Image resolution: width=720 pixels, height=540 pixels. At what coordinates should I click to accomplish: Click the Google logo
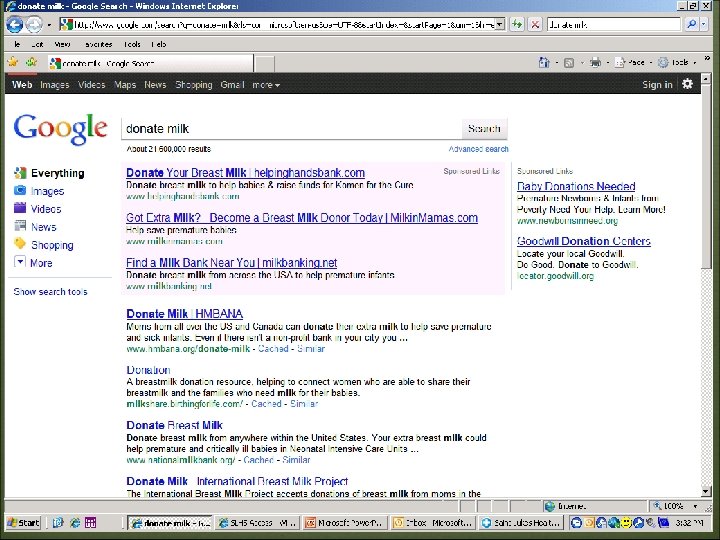pyautogui.click(x=61, y=129)
